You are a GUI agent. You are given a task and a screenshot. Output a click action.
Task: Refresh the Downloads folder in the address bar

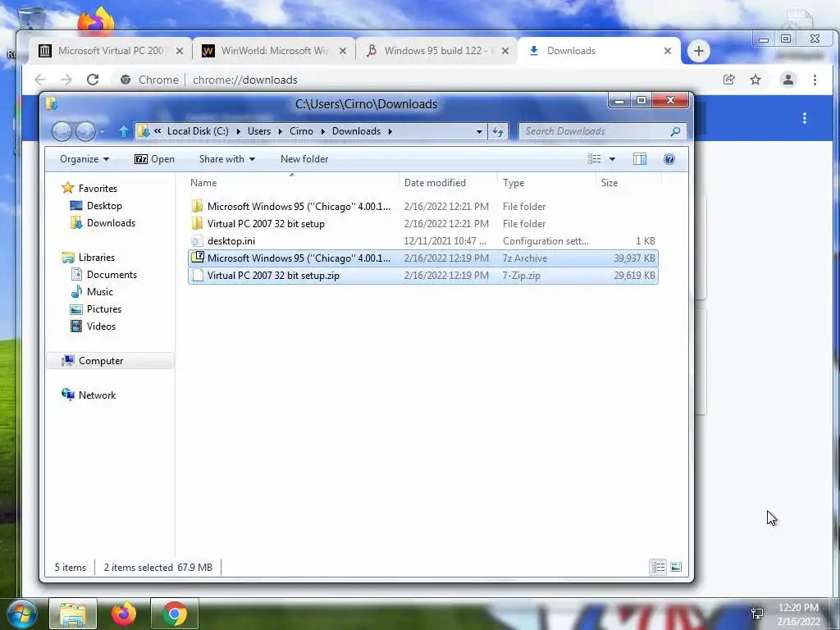pos(498,131)
